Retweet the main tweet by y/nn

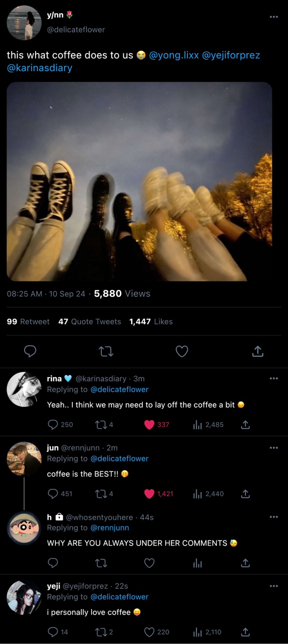point(106,351)
